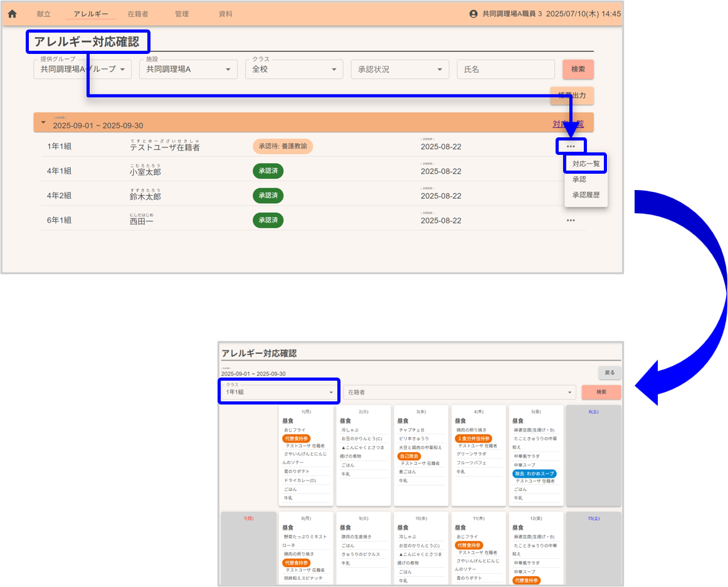728x587 pixels.
Task: Click the 戻る button in calendar view
Action: pos(609,373)
